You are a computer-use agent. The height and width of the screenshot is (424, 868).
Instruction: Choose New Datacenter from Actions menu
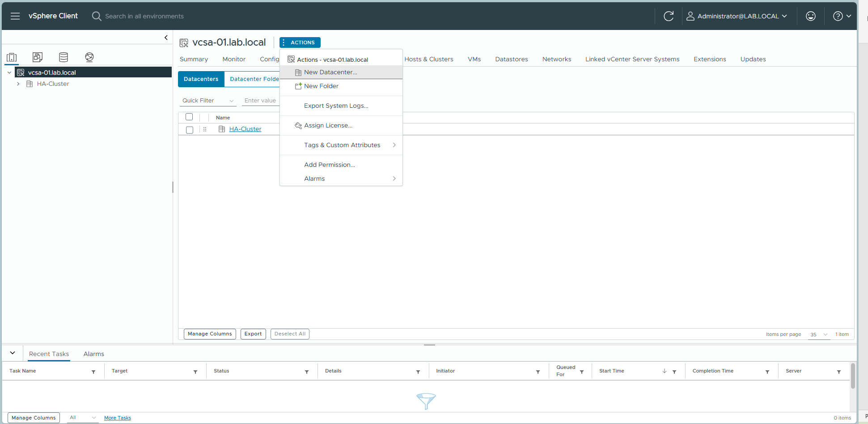pyautogui.click(x=330, y=72)
